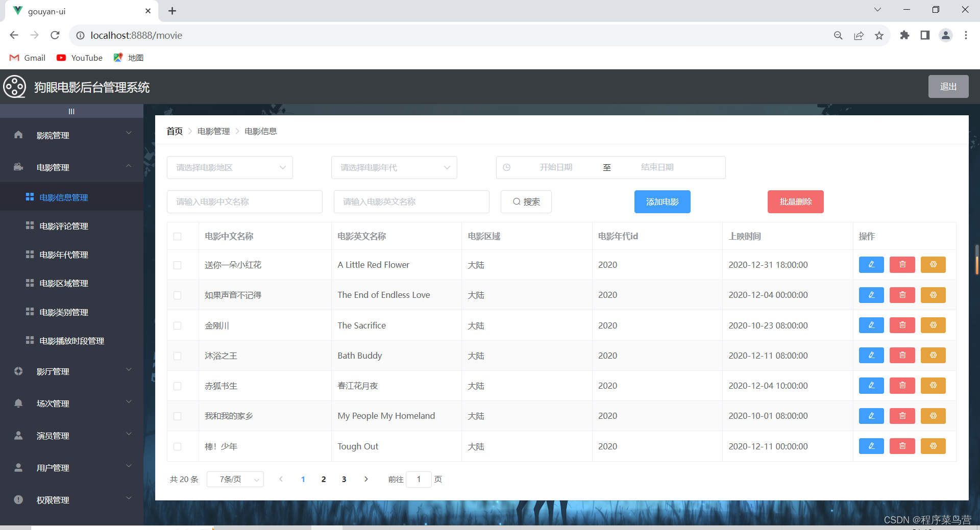
Task: Check the box for 如果声音不记得
Action: pos(178,295)
